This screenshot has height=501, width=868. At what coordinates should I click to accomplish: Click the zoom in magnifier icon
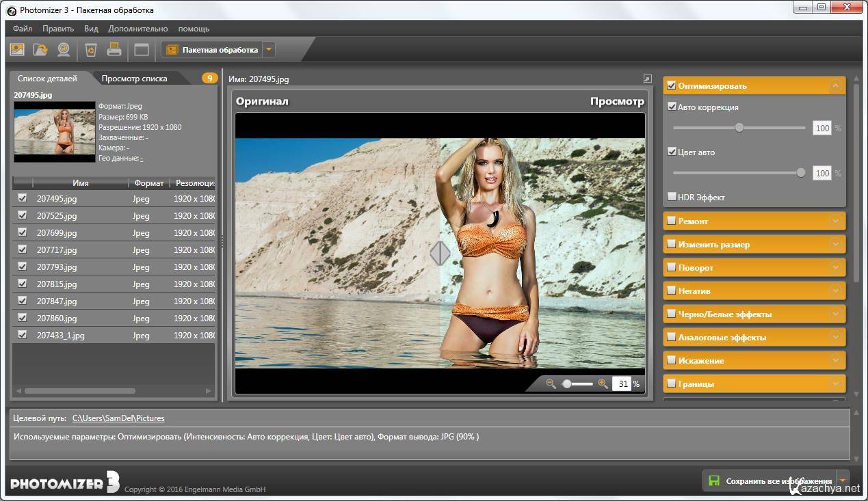[603, 384]
